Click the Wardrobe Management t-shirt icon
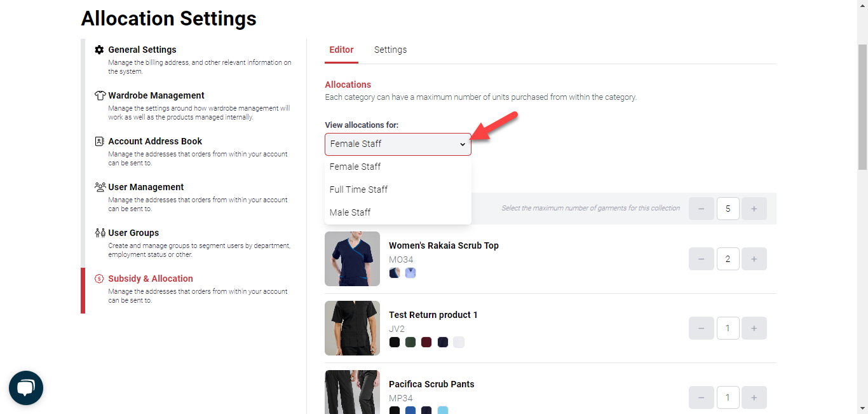 (x=100, y=95)
